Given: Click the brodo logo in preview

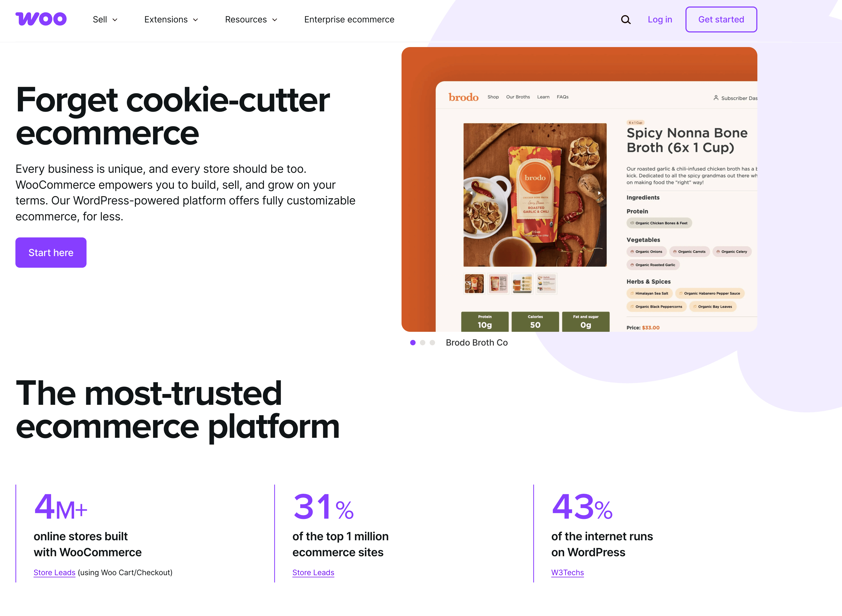Looking at the screenshot, I should coord(463,97).
